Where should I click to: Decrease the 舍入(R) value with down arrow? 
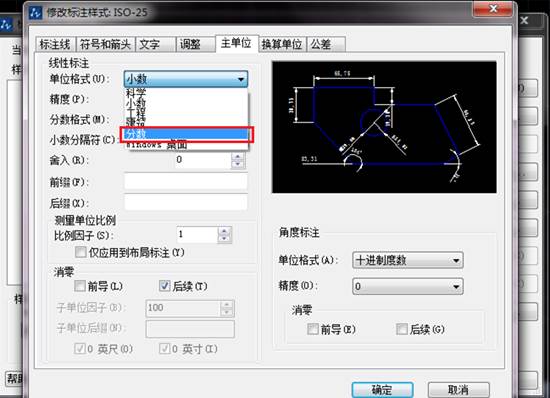[x=238, y=164]
